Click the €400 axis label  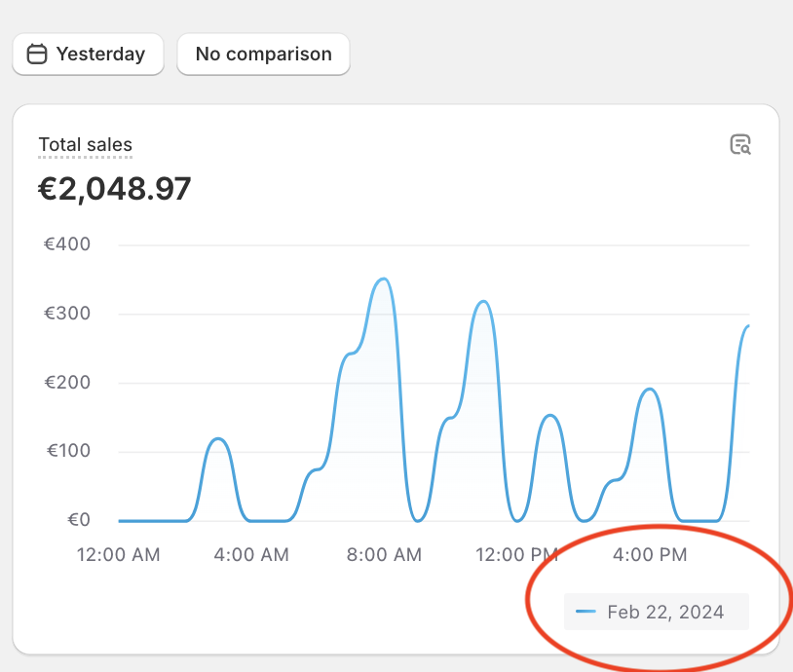pos(67,244)
